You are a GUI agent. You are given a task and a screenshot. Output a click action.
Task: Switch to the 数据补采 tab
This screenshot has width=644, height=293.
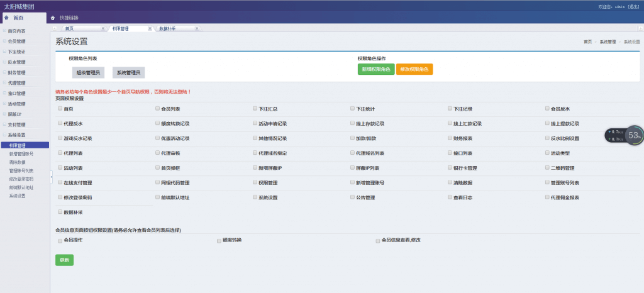[169, 28]
